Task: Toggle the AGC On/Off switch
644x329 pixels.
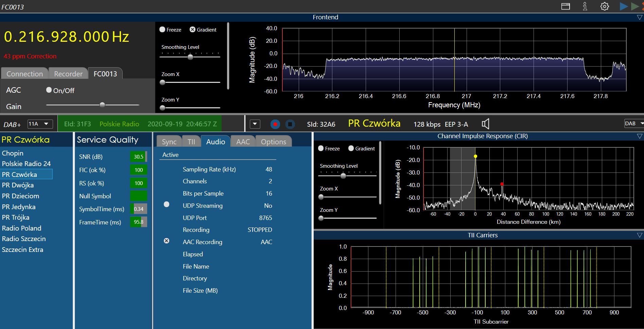Action: (49, 90)
